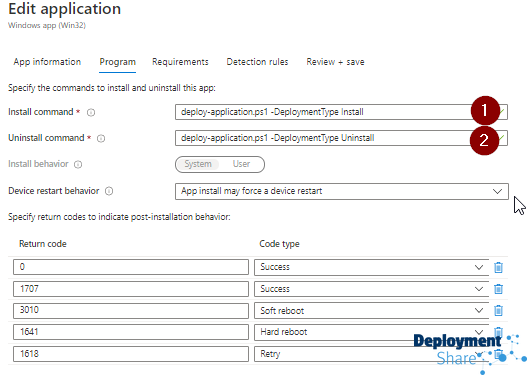Screen dimensions: 527x375
Task: Show info tooltip for Device restart behavior
Action: 109,191
